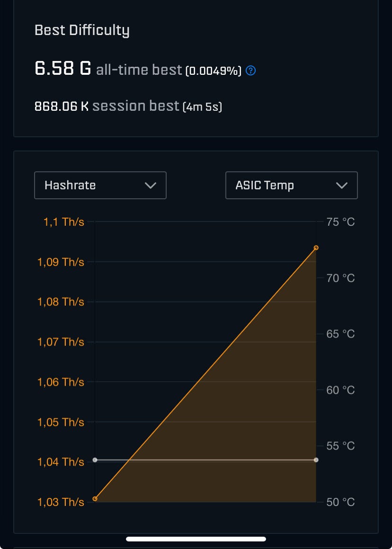Screen dimensions: 392x549
Task: Click the right gray temperature data point
Action: click(316, 460)
